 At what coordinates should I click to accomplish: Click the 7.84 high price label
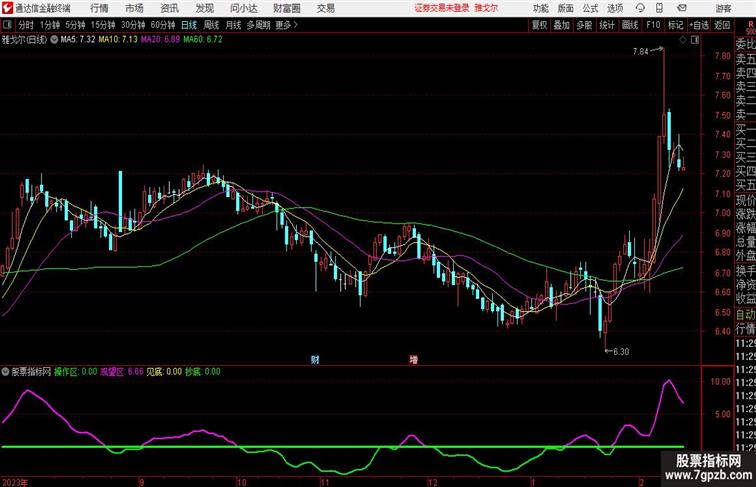tap(641, 52)
